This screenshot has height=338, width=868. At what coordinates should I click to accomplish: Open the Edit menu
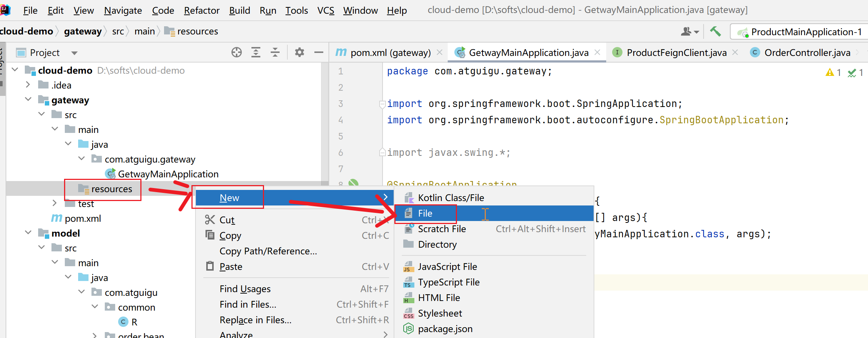(x=56, y=10)
